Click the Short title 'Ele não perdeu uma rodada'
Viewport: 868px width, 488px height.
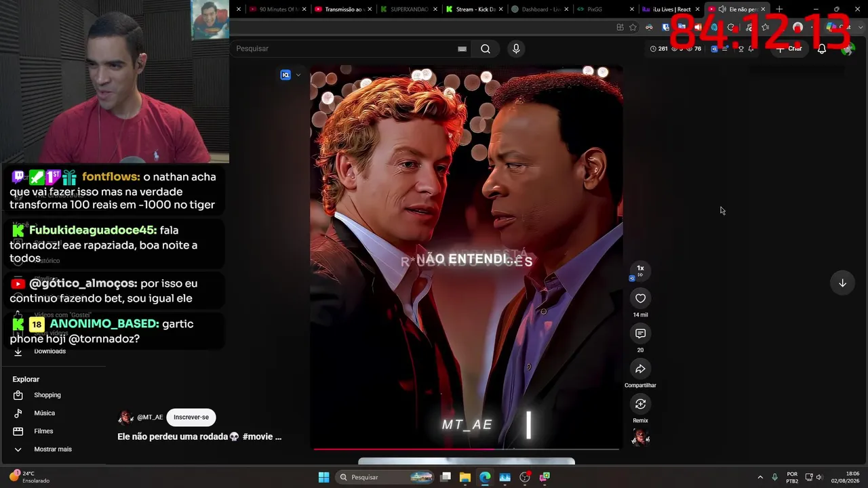click(x=199, y=437)
